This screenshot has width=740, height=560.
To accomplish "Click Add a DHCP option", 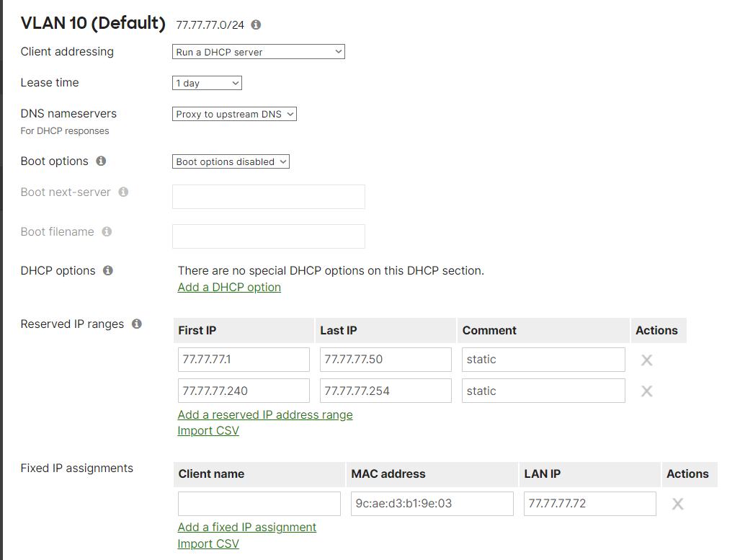I will click(x=228, y=287).
